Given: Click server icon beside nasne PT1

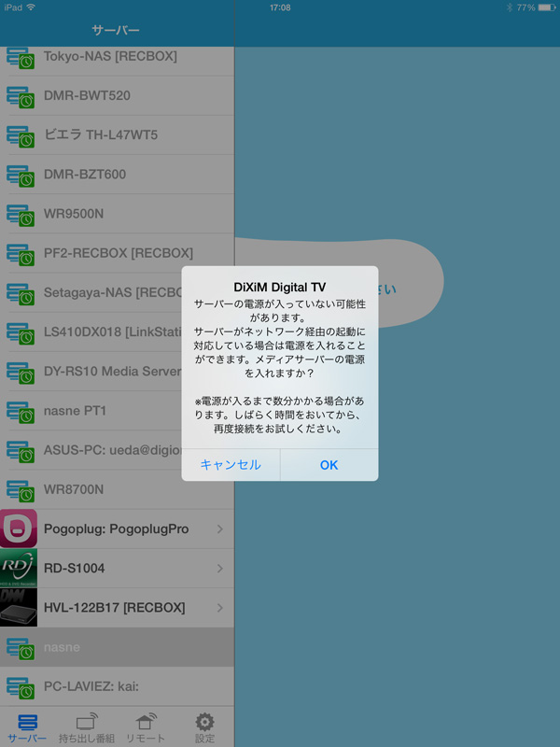Looking at the screenshot, I should tap(21, 412).
